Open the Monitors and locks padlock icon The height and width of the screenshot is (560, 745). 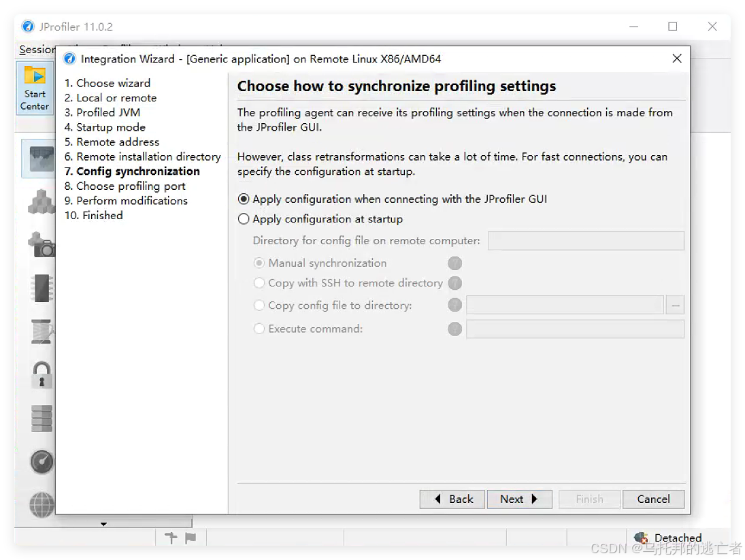(42, 375)
